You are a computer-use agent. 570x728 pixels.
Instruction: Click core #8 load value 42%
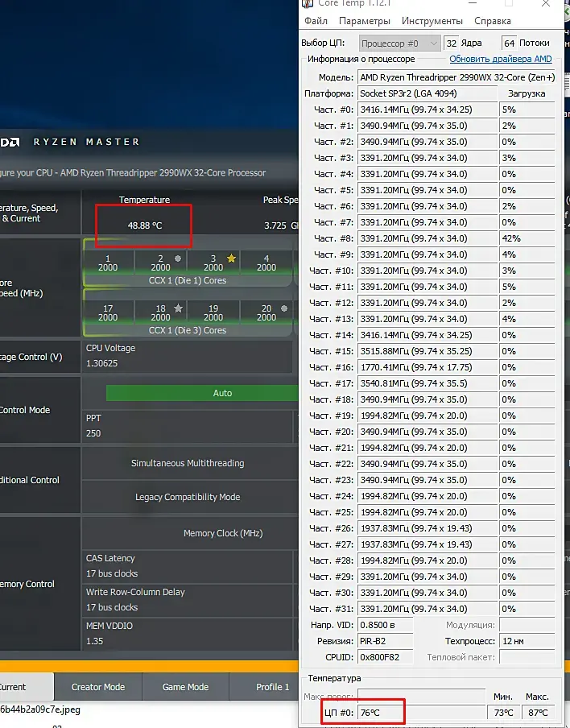[x=527, y=238]
